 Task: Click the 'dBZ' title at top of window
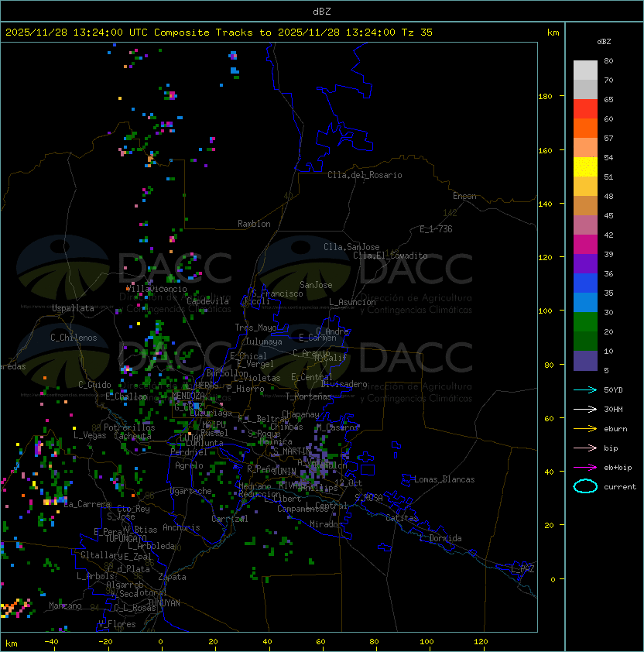click(x=322, y=12)
